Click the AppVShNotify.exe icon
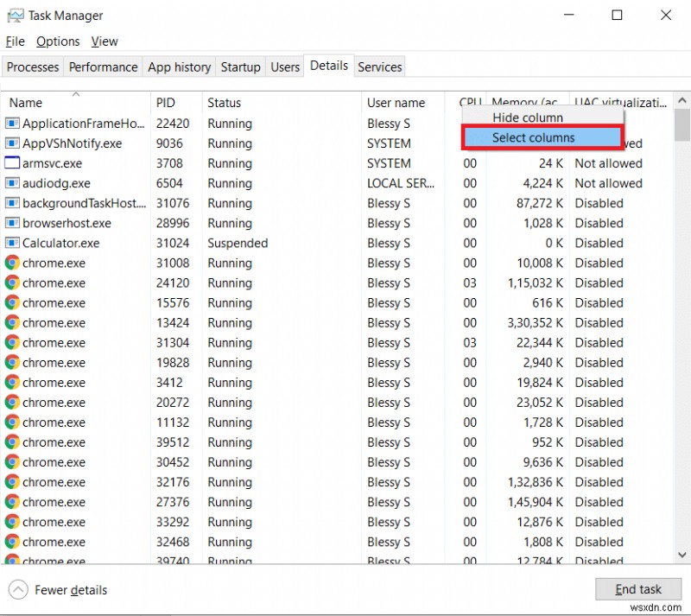This screenshot has width=691, height=616. tap(11, 143)
